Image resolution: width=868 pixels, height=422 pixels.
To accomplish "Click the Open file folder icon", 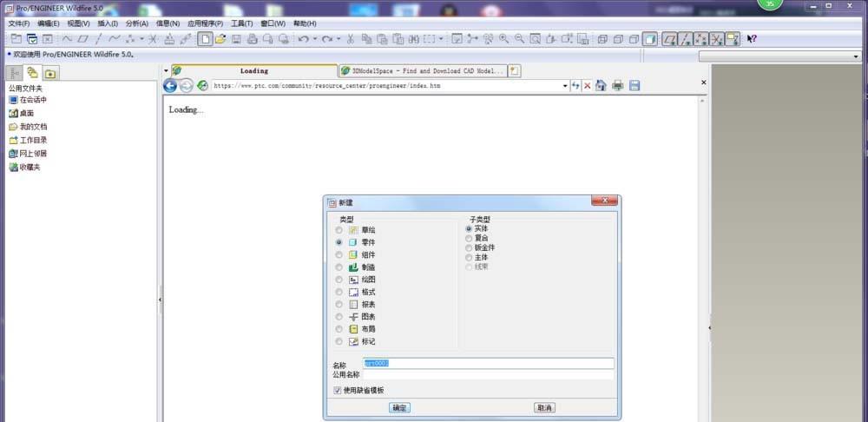I will click(x=220, y=39).
